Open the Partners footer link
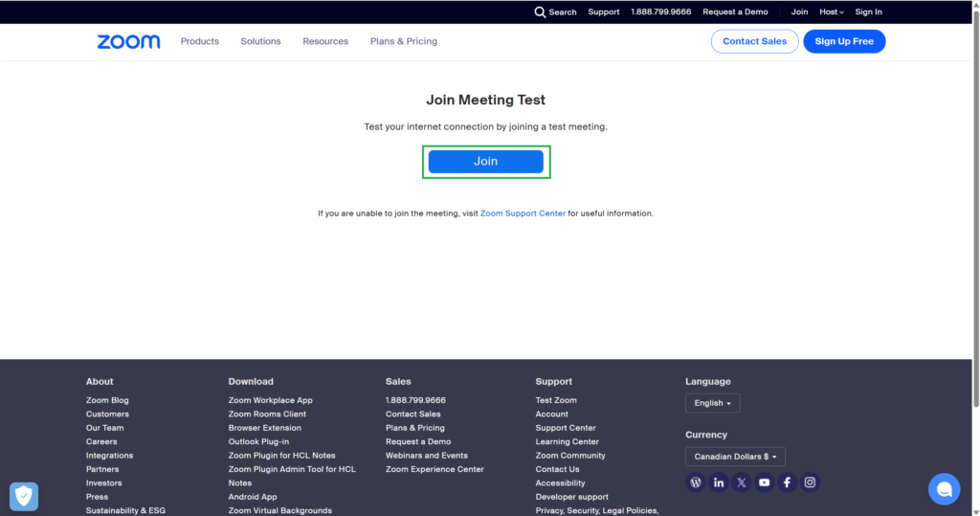This screenshot has height=516, width=980. (x=102, y=469)
